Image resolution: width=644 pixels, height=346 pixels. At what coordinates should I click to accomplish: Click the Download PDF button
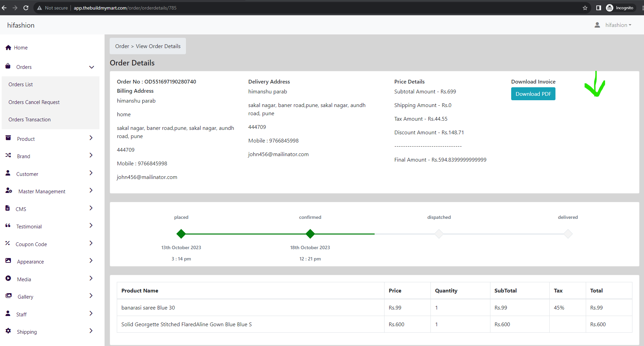(x=533, y=94)
